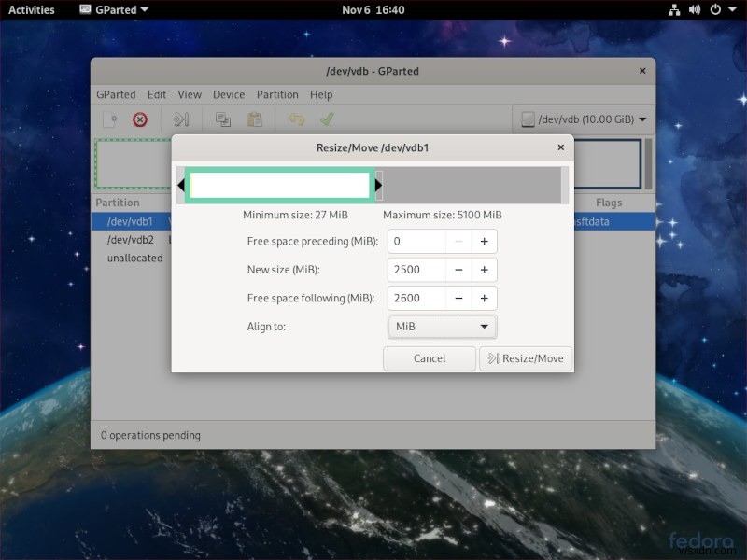
Task: Open the View menu
Action: [190, 95]
